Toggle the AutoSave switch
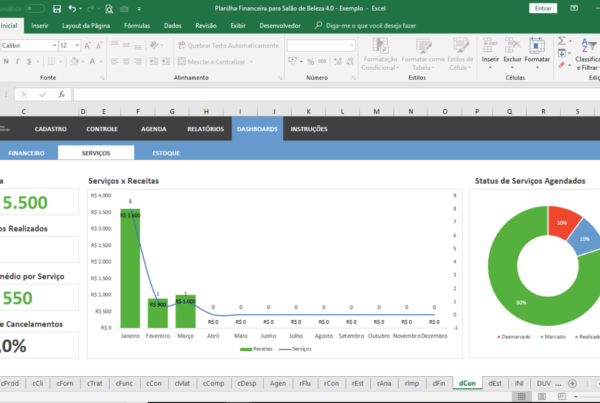The width and height of the screenshot is (600, 403). pos(35,8)
